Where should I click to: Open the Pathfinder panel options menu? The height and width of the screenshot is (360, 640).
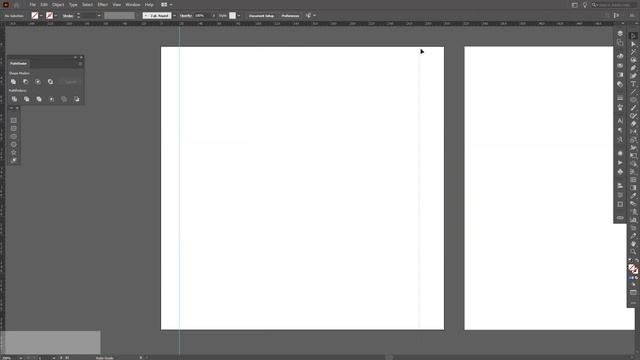click(x=80, y=64)
